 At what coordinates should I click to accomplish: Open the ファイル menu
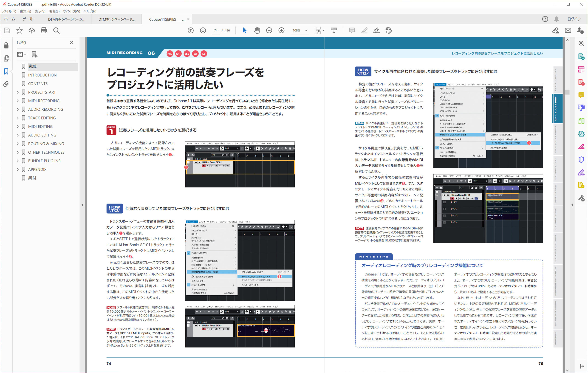click(9, 11)
